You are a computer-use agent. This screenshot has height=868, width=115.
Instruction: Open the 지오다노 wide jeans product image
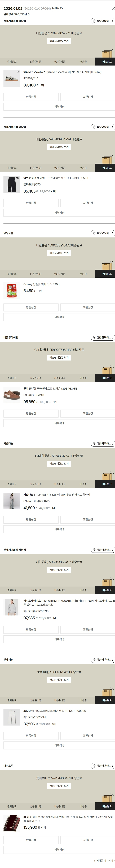coord(12,501)
